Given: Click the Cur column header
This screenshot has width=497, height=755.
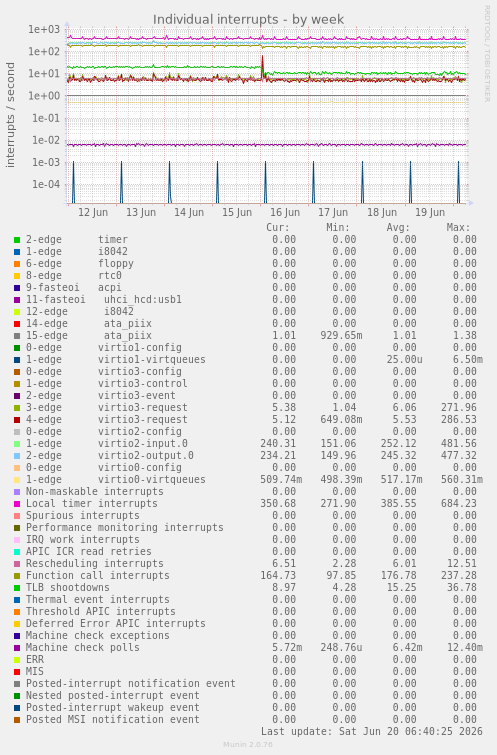Looking at the screenshot, I should pyautogui.click(x=278, y=227).
